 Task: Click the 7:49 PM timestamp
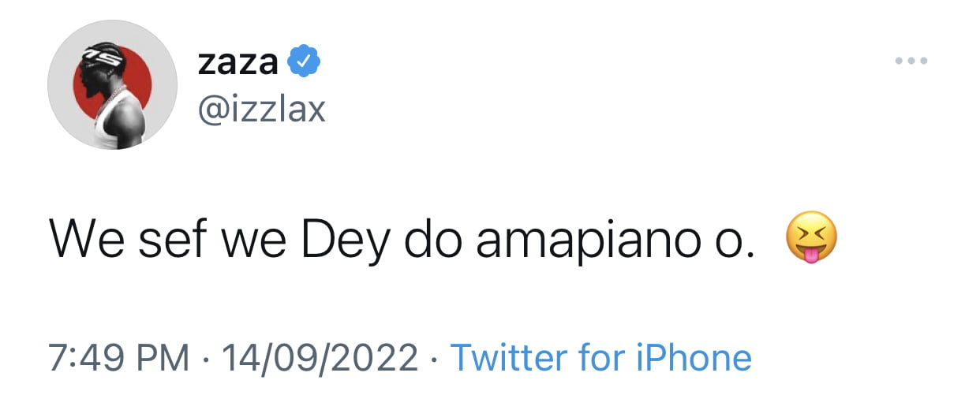click(x=119, y=358)
